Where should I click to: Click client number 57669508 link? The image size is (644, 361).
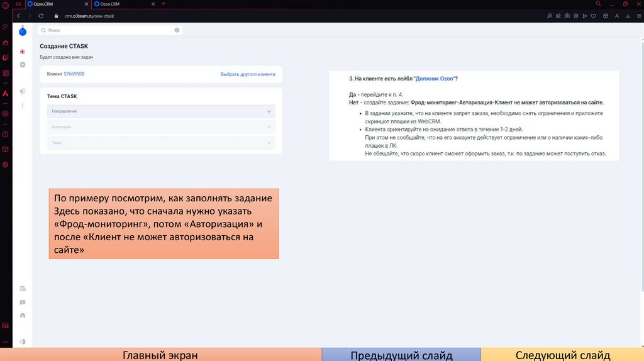(74, 74)
